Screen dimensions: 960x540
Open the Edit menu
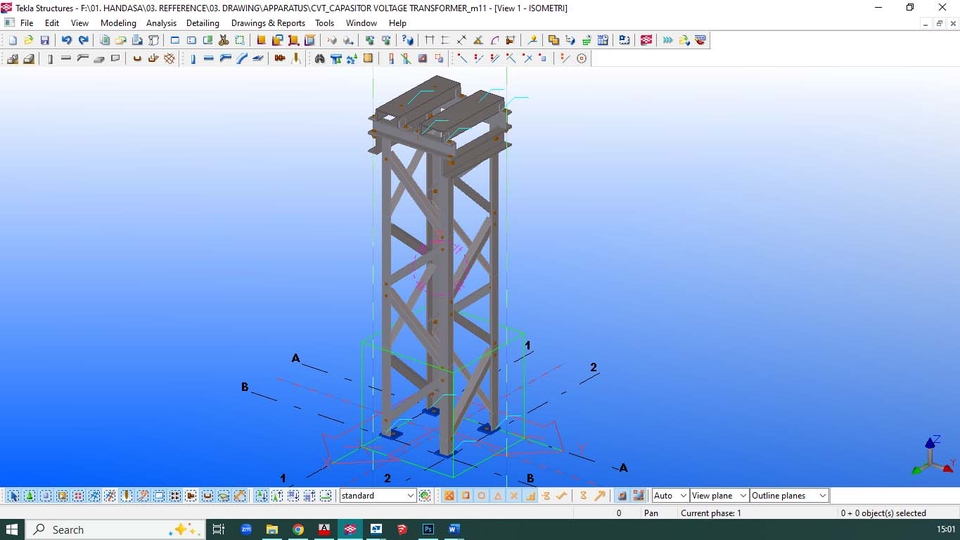(52, 23)
